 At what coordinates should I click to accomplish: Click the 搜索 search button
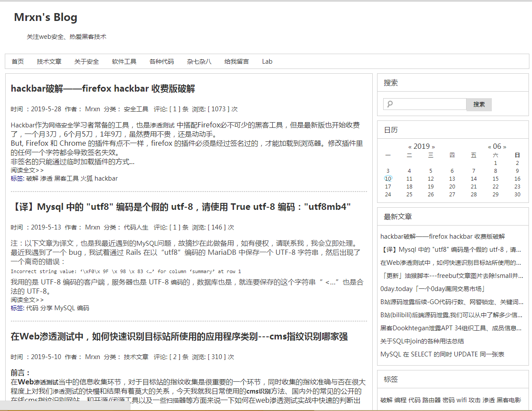coord(478,104)
